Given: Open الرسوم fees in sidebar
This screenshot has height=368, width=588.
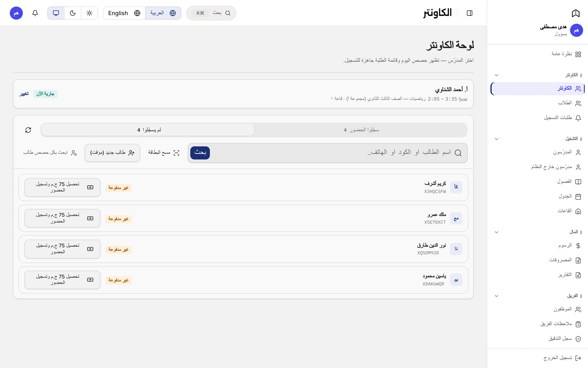Looking at the screenshot, I should tap(538, 246).
